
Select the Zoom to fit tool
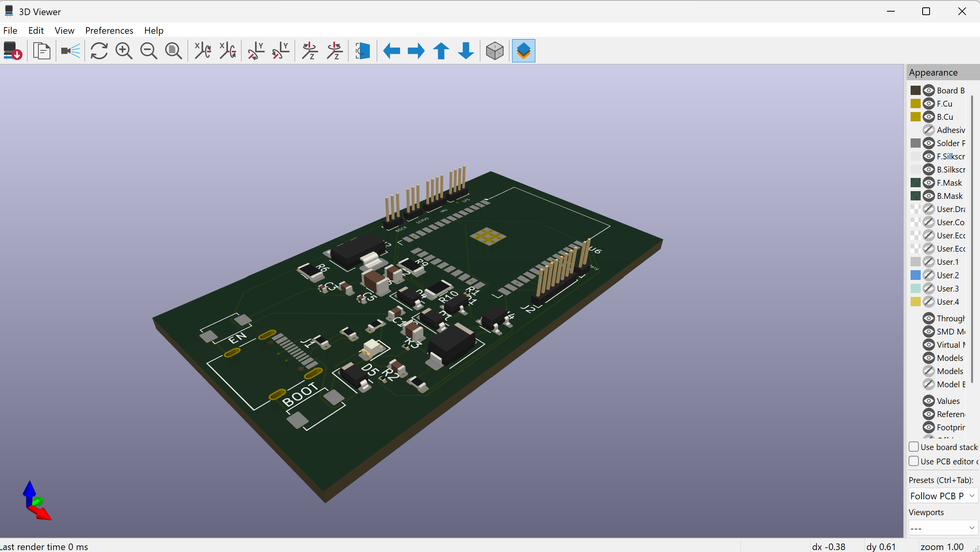(173, 51)
